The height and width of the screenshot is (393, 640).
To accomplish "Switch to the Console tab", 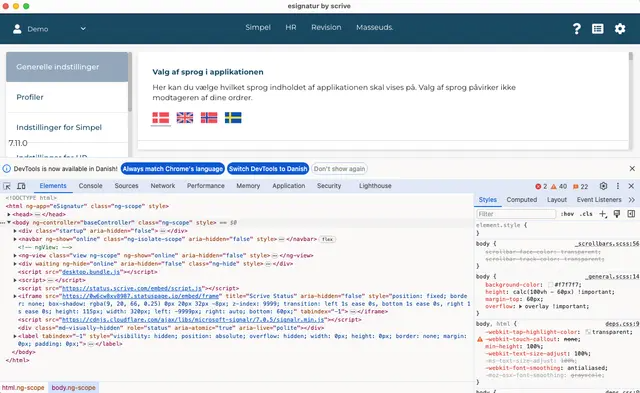I will [91, 186].
